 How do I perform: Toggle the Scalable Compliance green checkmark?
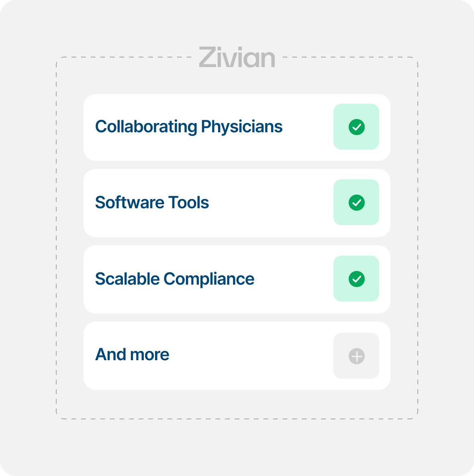point(356,279)
